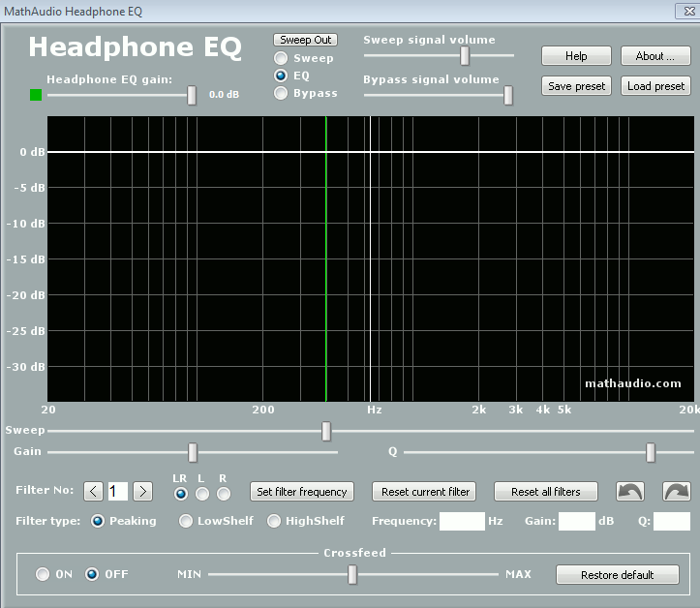Click the 0.0 dB gain value
Screen dimensions: 700x608
224,95
